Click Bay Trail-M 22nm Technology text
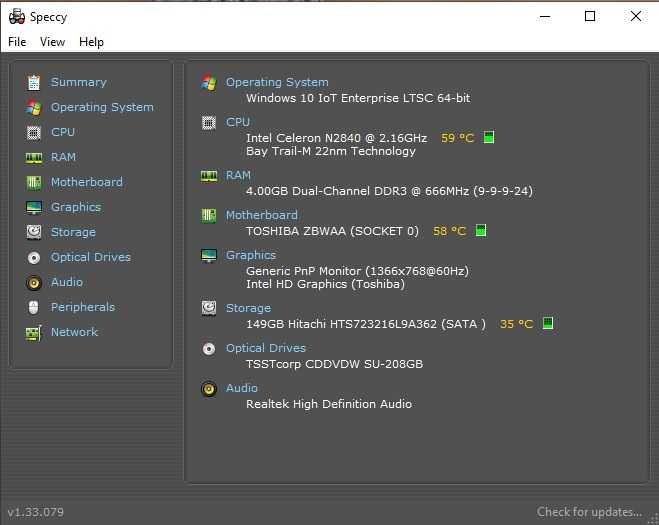Viewport: 659px width, 525px height. coord(331,151)
